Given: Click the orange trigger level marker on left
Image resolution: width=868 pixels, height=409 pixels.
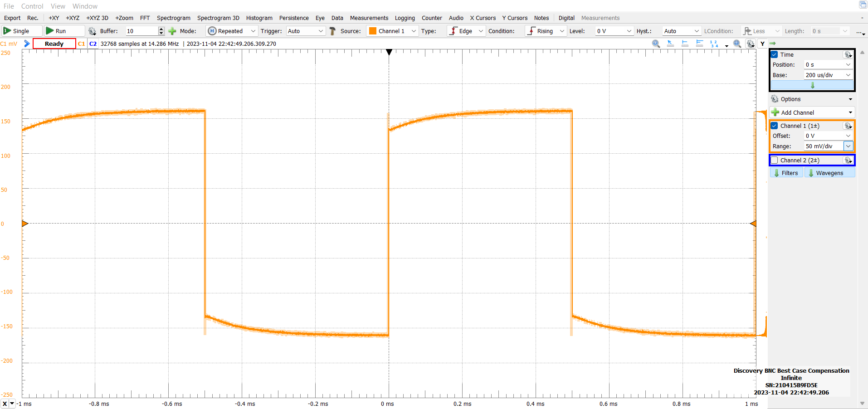Looking at the screenshot, I should [x=25, y=223].
